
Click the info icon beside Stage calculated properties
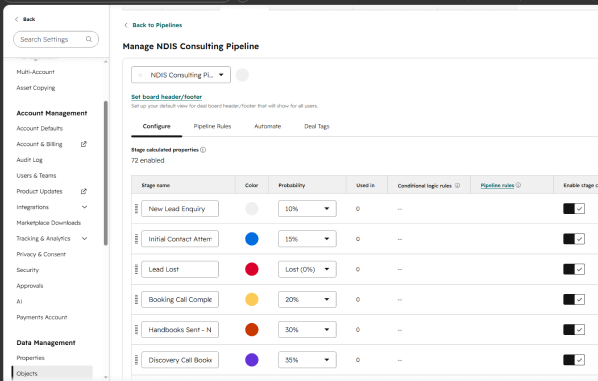203,150
